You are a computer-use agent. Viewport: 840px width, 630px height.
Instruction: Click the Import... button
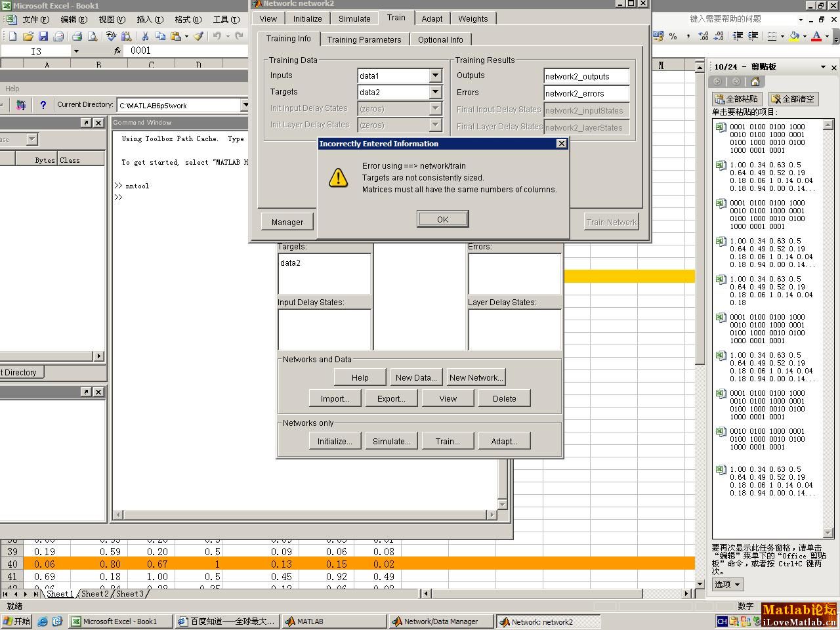point(335,398)
